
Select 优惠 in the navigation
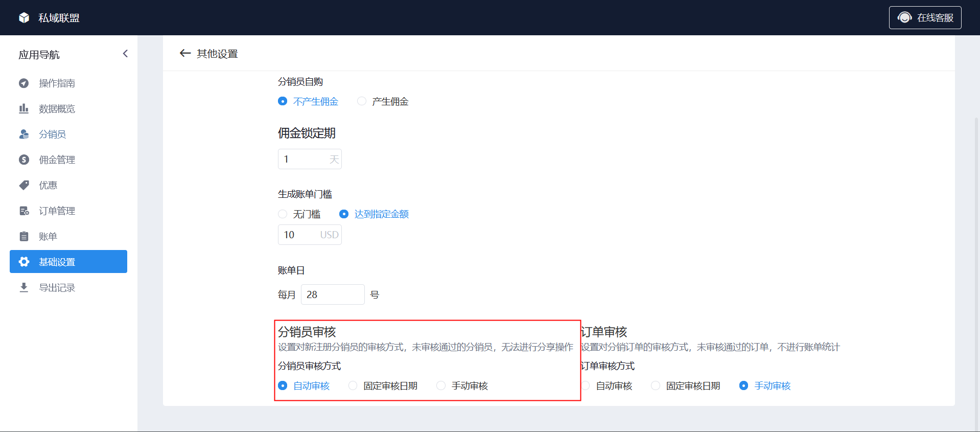tap(68, 185)
